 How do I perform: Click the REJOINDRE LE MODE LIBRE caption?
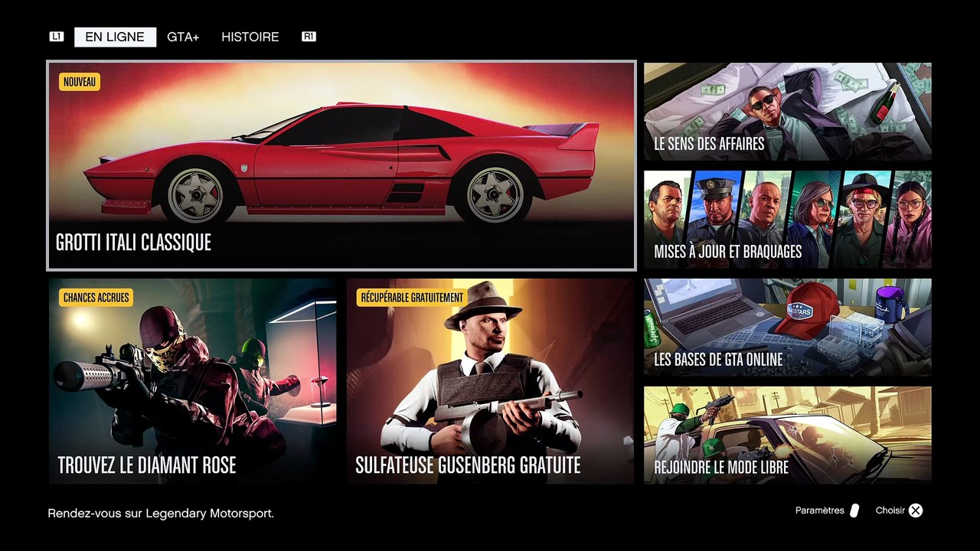click(721, 468)
